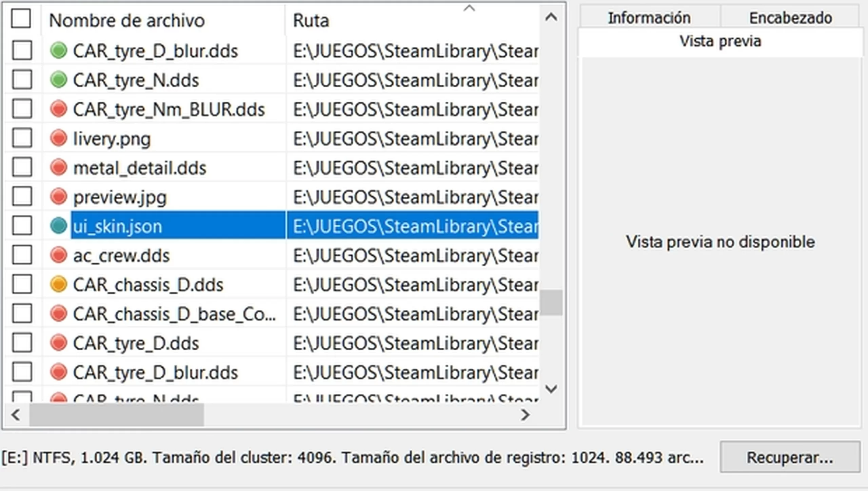Viewport: 868px width, 491px height.
Task: Select the file name livery.png
Action: (x=112, y=139)
